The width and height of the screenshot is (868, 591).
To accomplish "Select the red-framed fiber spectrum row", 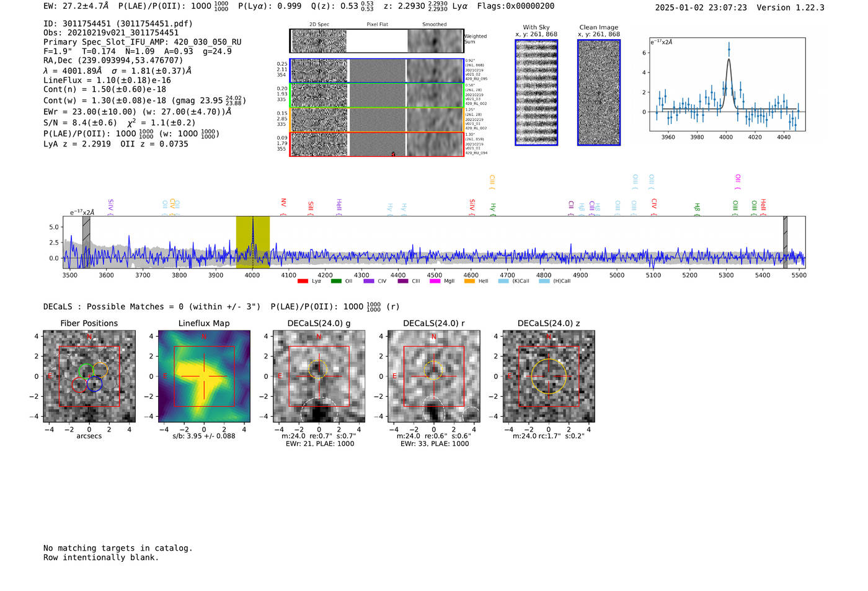I will pos(377,144).
